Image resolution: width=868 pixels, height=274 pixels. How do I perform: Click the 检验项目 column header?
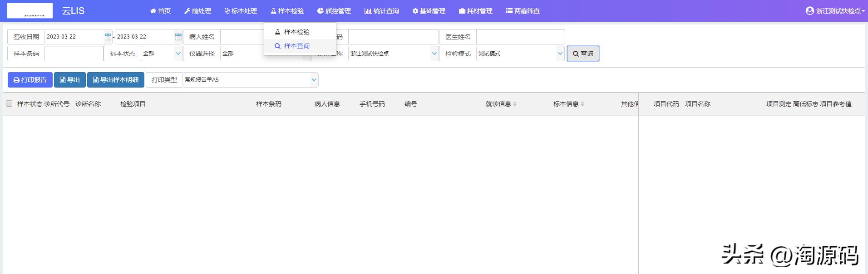133,104
